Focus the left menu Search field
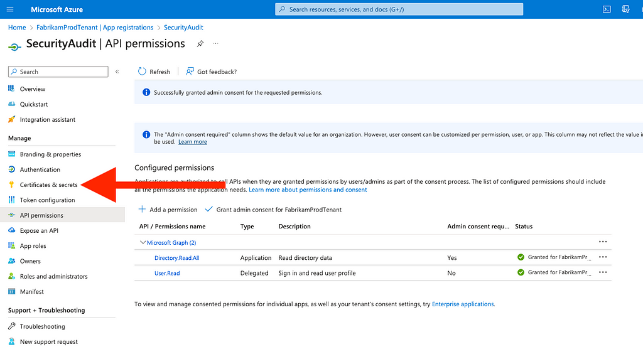This screenshot has height=364, width=643. pyautogui.click(x=58, y=72)
